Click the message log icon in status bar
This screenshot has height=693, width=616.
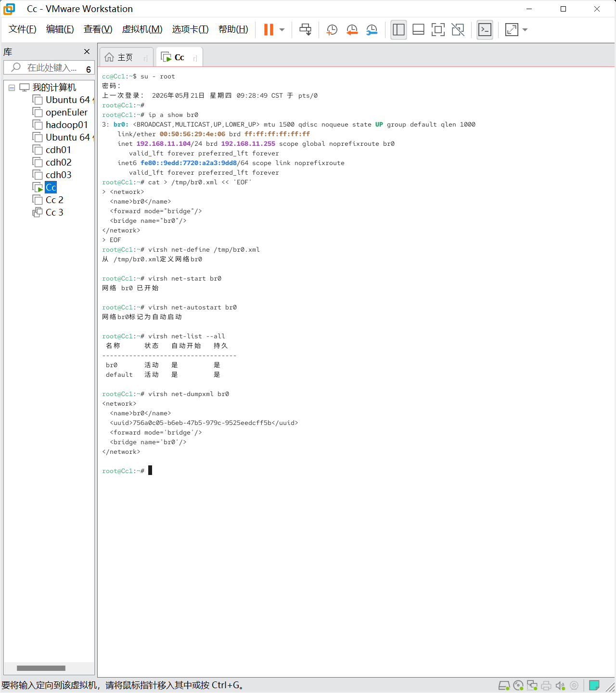click(x=594, y=685)
